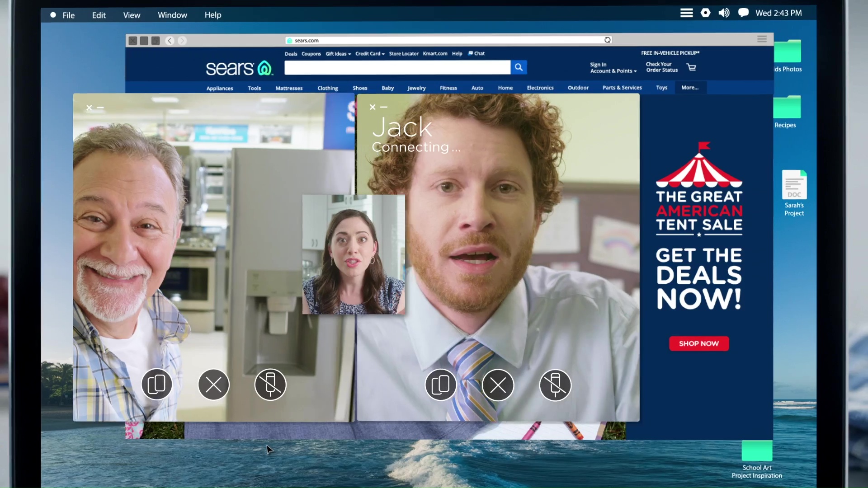Mute microphone in left video call
This screenshot has width=868, height=488.
click(x=270, y=385)
